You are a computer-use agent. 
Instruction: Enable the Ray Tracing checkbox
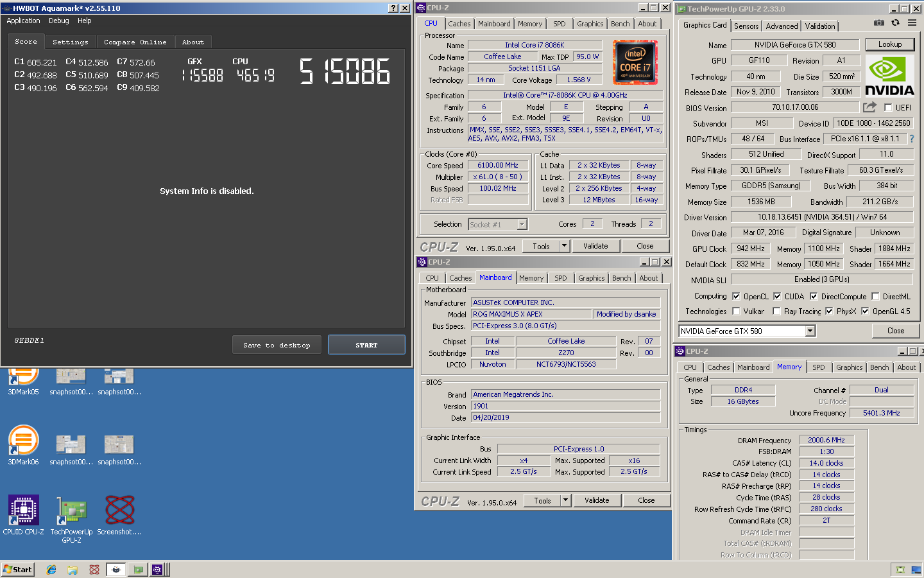point(777,311)
